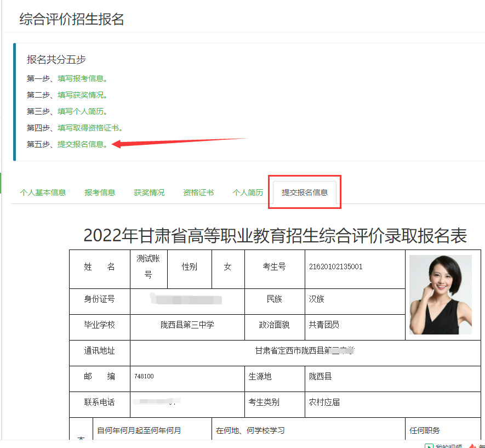The image size is (485, 448).
Task: Select the 获奖情况 tab
Action: coord(149,192)
